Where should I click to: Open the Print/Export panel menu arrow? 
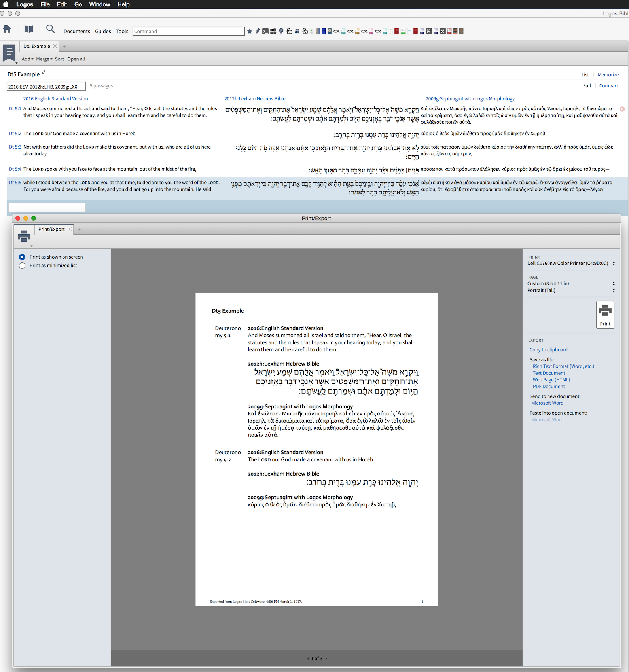coord(32,246)
